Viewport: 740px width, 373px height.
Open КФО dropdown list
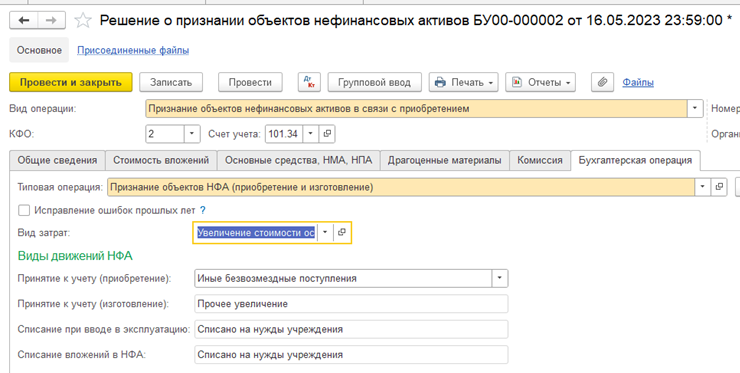click(191, 134)
